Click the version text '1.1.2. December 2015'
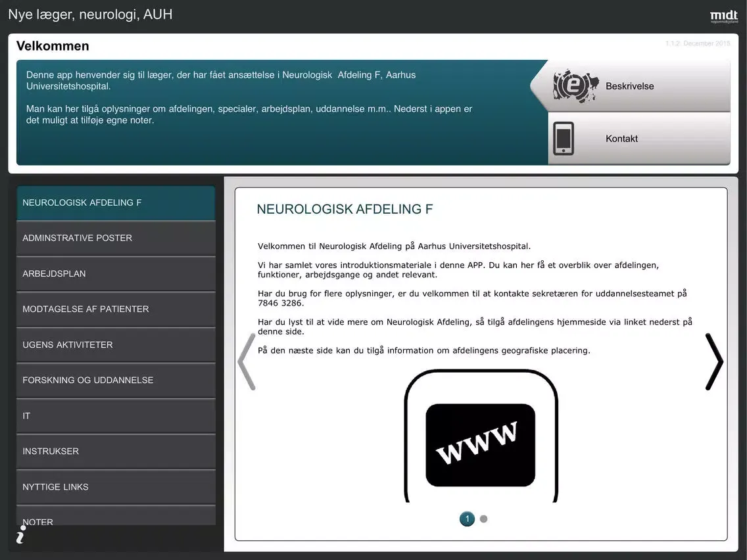 point(698,43)
